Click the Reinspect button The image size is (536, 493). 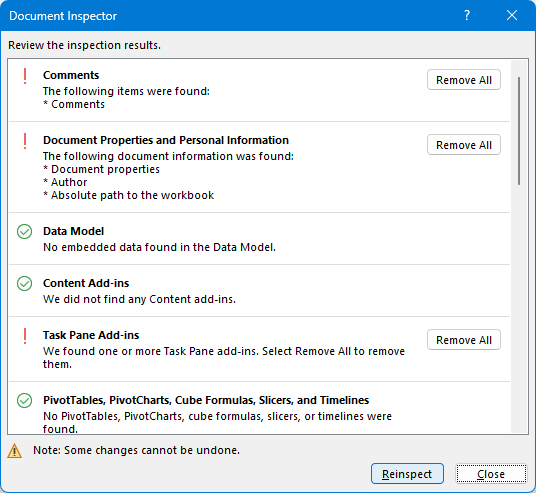point(407,474)
